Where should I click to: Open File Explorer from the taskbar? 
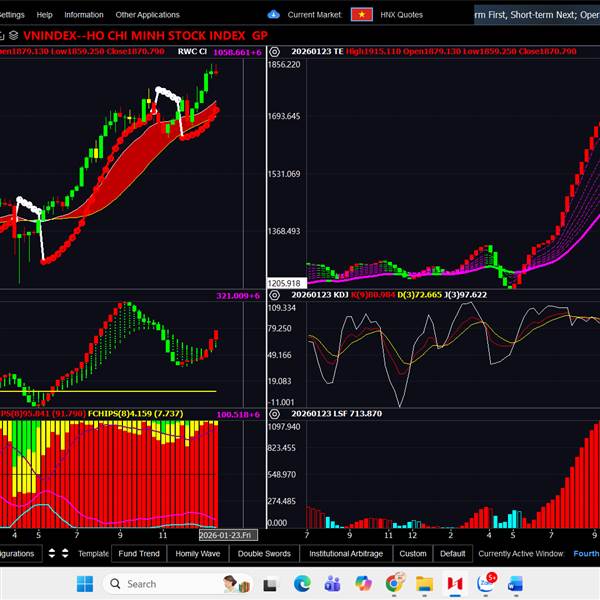click(x=424, y=583)
